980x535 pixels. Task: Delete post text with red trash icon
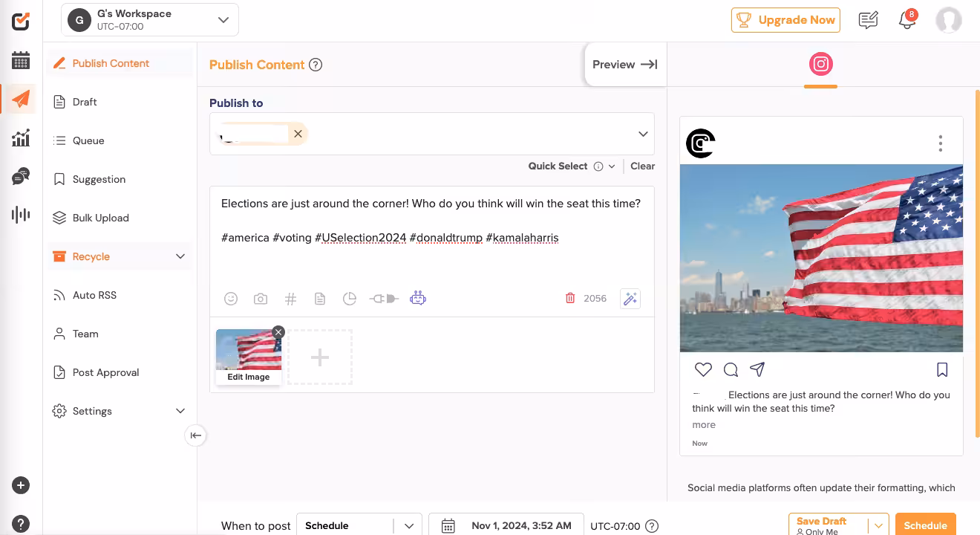[x=570, y=298]
